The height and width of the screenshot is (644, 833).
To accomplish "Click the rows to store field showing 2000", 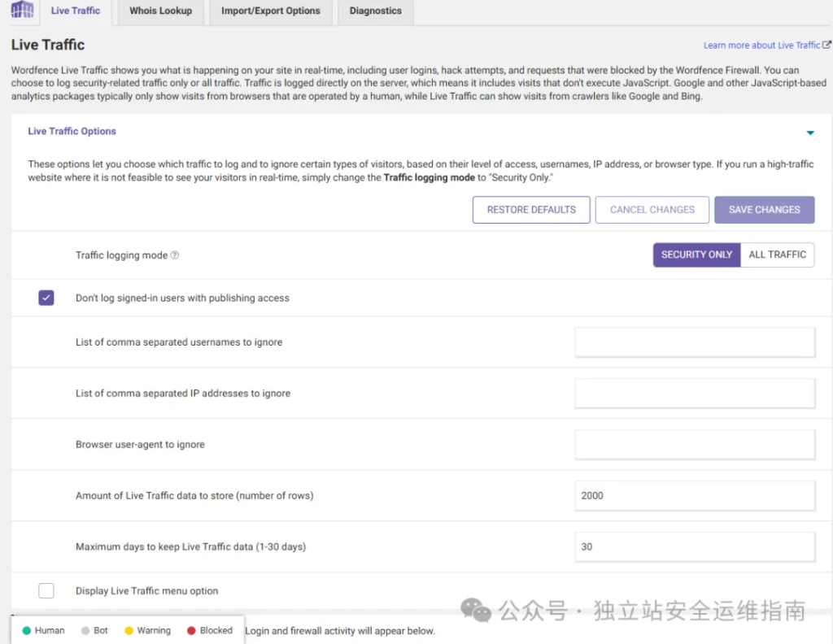I will click(695, 495).
